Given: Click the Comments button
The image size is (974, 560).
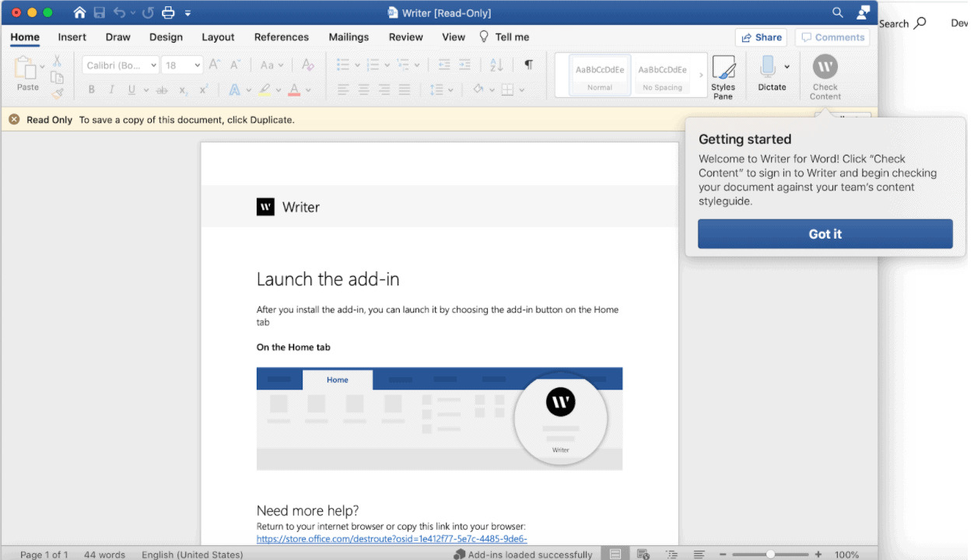Looking at the screenshot, I should [x=832, y=37].
